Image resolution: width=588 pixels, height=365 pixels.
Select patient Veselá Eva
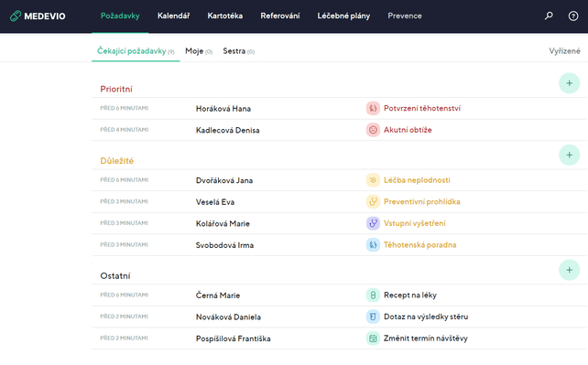click(x=215, y=202)
